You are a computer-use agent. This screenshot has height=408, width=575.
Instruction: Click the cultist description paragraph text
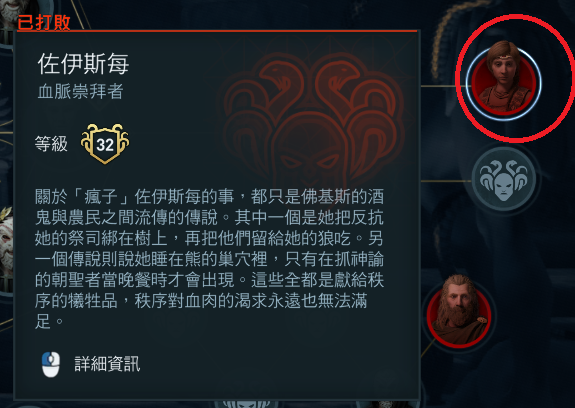[x=209, y=259]
